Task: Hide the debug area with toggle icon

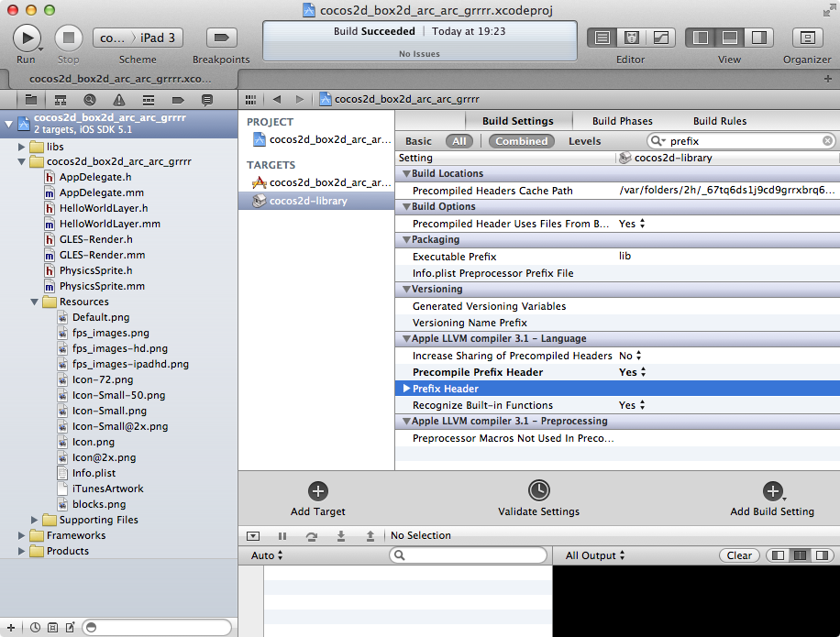Action: pyautogui.click(x=253, y=536)
